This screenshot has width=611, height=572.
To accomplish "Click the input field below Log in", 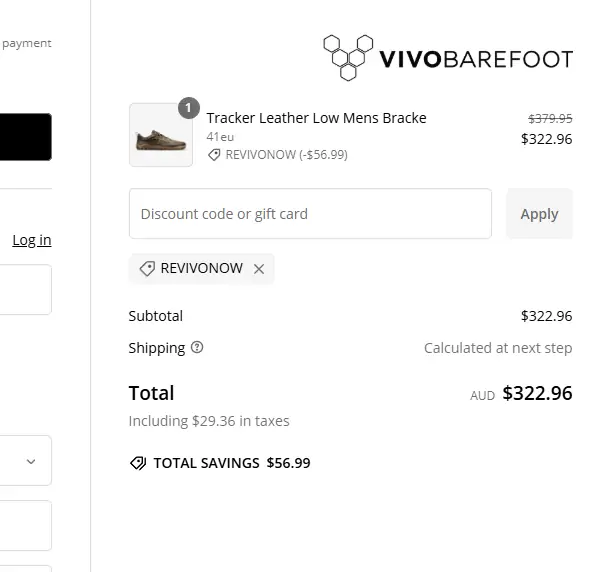I will [26, 289].
